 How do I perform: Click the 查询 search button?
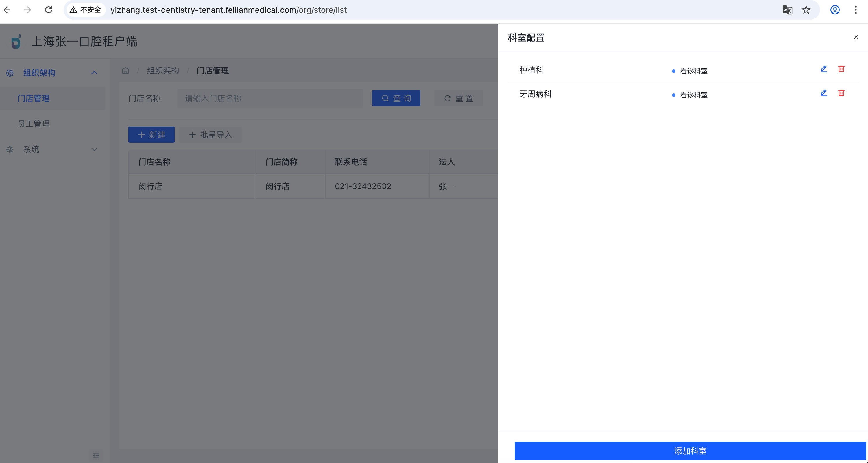click(396, 98)
